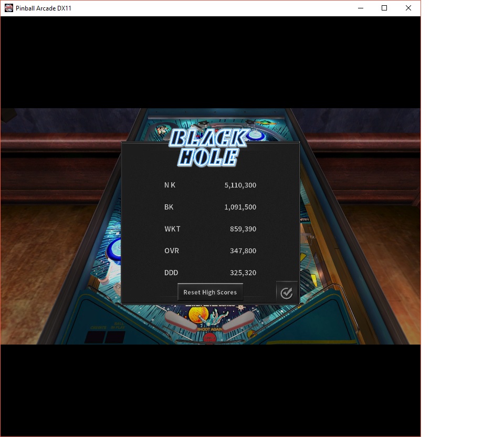Click the 347,800 score value
504x437 pixels.
pos(243,251)
